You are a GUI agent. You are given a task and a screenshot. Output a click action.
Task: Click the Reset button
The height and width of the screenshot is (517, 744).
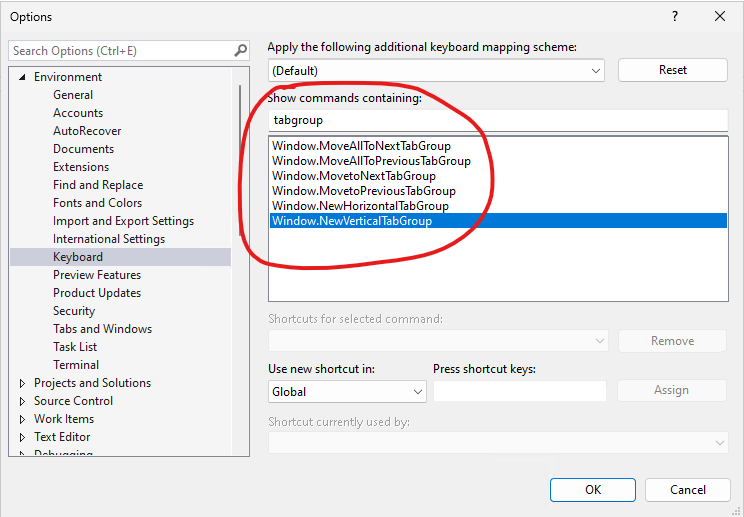pyautogui.click(x=672, y=70)
